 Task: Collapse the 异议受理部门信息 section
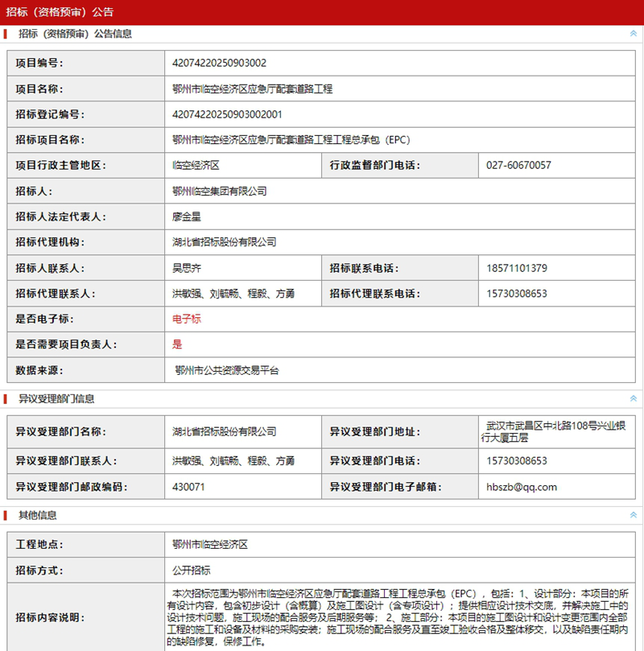tap(633, 398)
